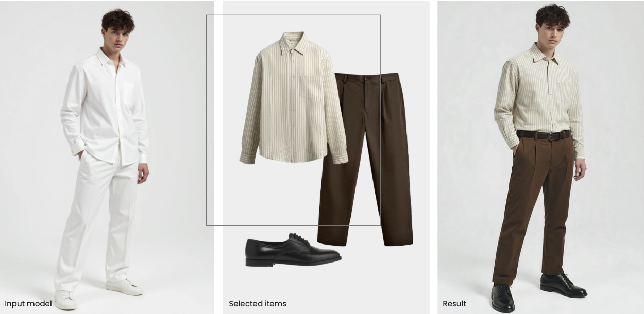
Task: Click the brown belt on result model
Action: click(544, 135)
